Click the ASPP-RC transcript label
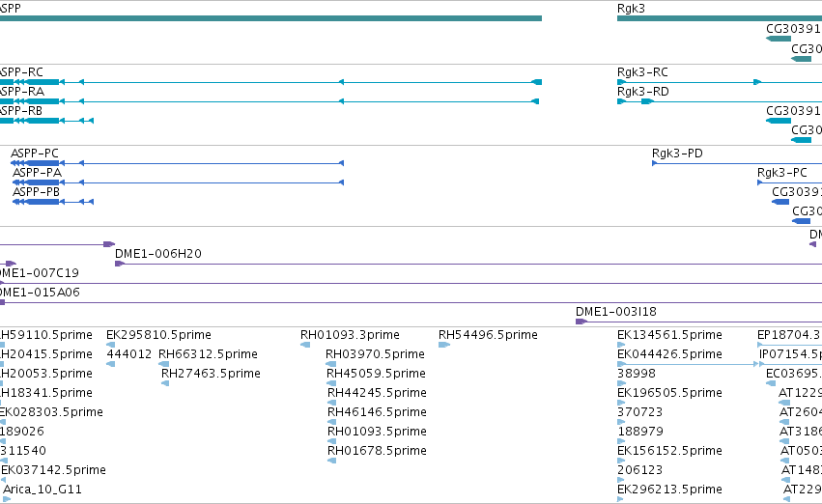Screen dimensions: 822x504 [21, 71]
